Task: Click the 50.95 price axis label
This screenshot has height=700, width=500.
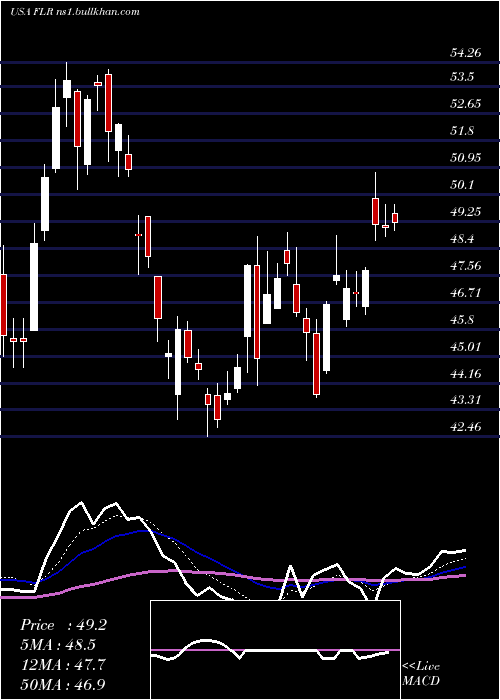Action: click(x=466, y=158)
